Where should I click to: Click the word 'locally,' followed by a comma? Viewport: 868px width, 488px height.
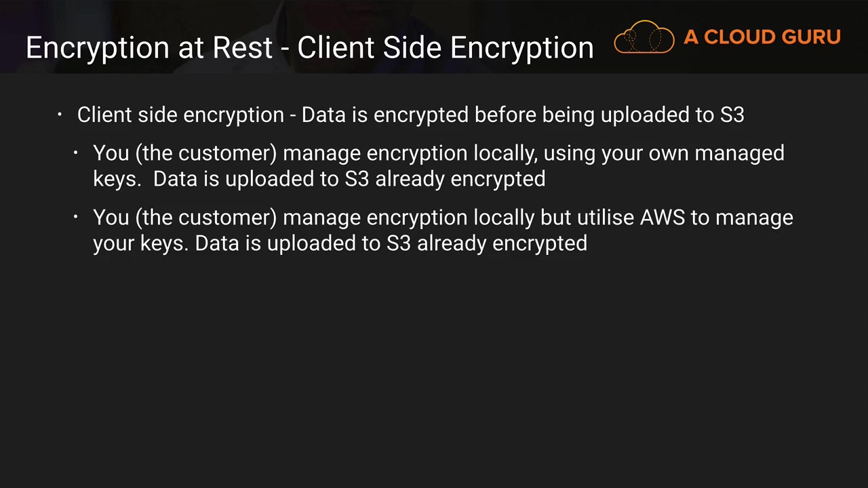click(505, 153)
